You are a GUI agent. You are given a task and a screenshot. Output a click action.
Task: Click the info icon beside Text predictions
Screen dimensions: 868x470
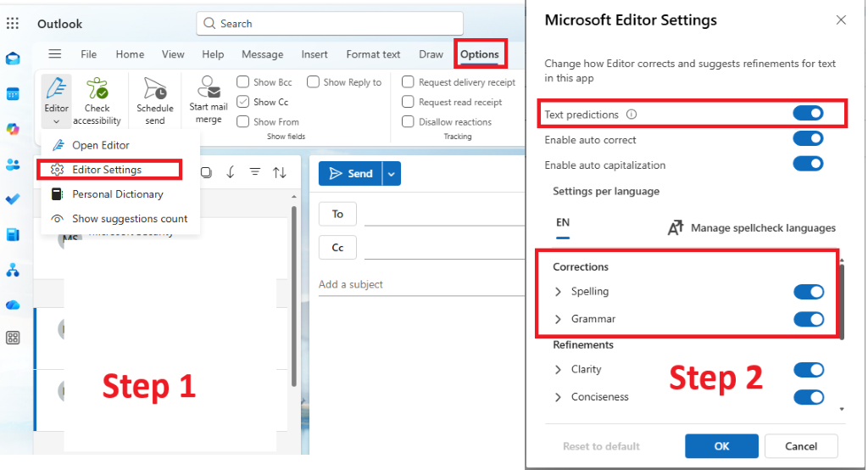[x=631, y=115]
